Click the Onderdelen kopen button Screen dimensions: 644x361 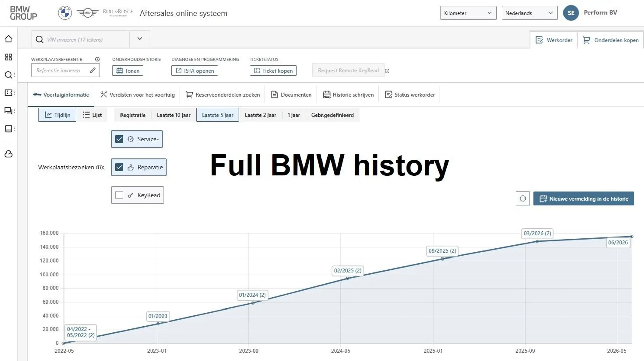pos(611,40)
